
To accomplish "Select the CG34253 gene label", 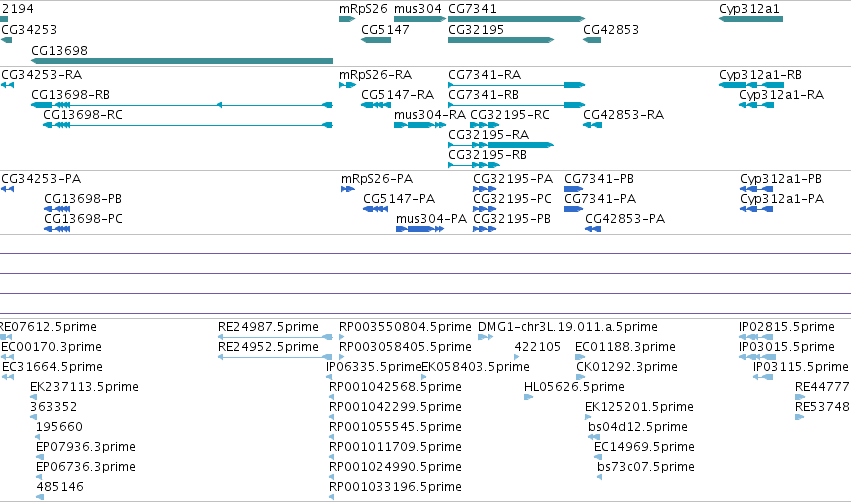I will [29, 29].
